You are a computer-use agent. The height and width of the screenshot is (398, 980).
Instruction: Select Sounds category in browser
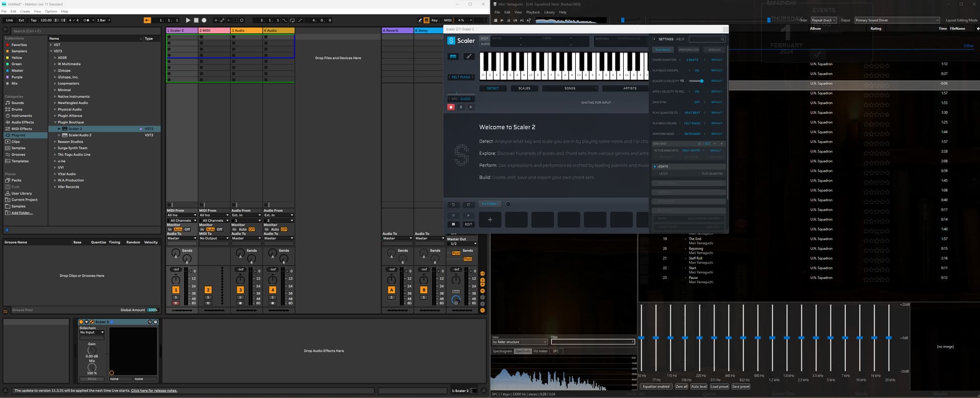tap(17, 103)
